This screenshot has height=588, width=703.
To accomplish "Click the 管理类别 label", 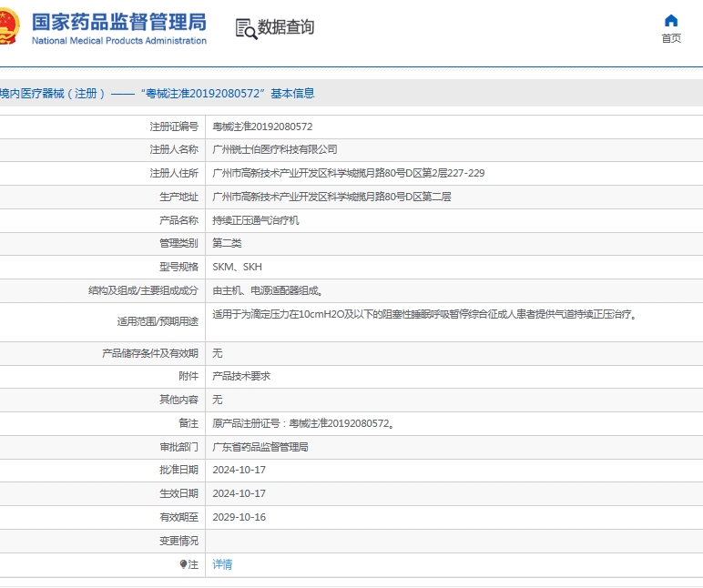I will 178,243.
